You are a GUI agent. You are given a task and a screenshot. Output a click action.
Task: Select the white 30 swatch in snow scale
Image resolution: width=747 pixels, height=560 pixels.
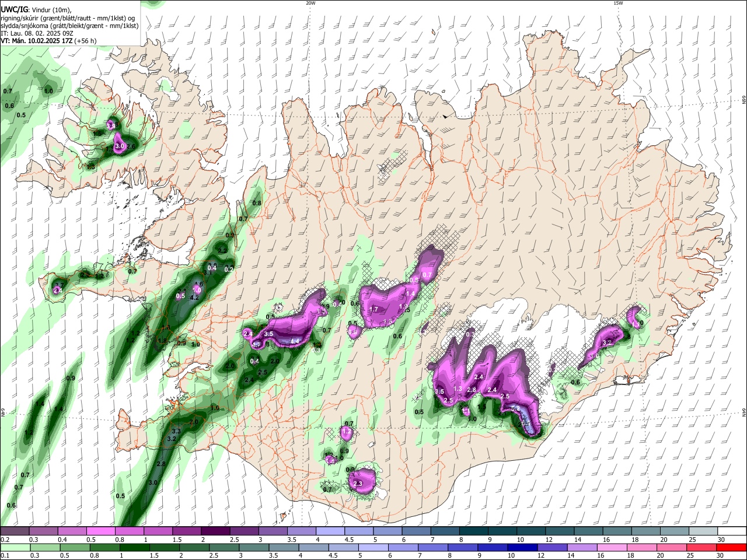click(x=731, y=531)
